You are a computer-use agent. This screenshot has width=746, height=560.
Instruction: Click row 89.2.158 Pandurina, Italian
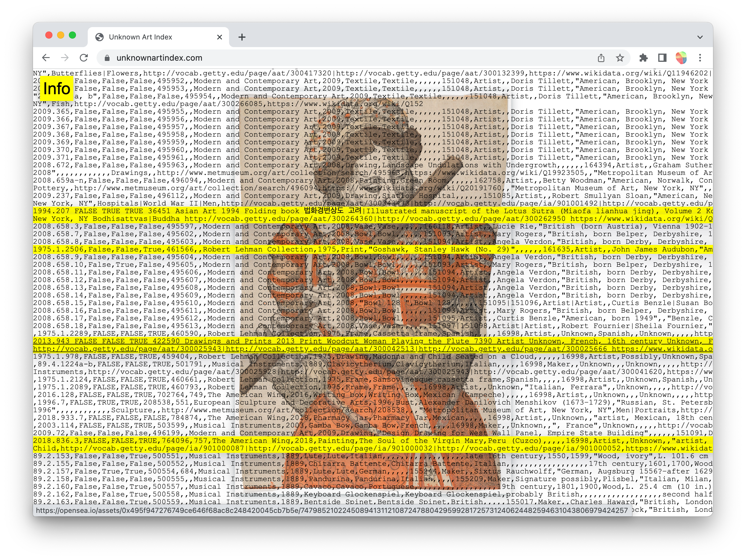click(x=373, y=479)
